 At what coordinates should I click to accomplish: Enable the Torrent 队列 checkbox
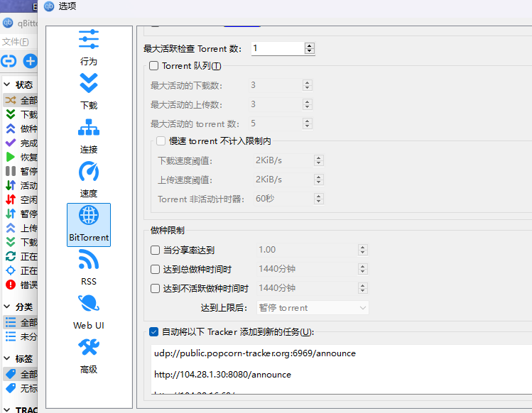[154, 66]
